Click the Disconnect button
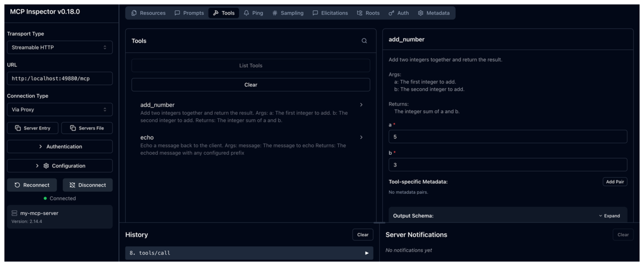The width and height of the screenshot is (644, 266). pos(88,185)
